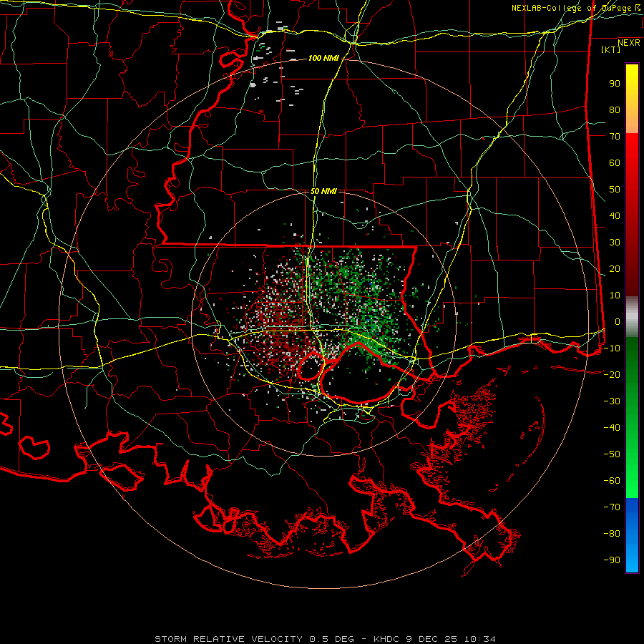
Task: Click the -10 value on velocity scale
Action: 612,348
